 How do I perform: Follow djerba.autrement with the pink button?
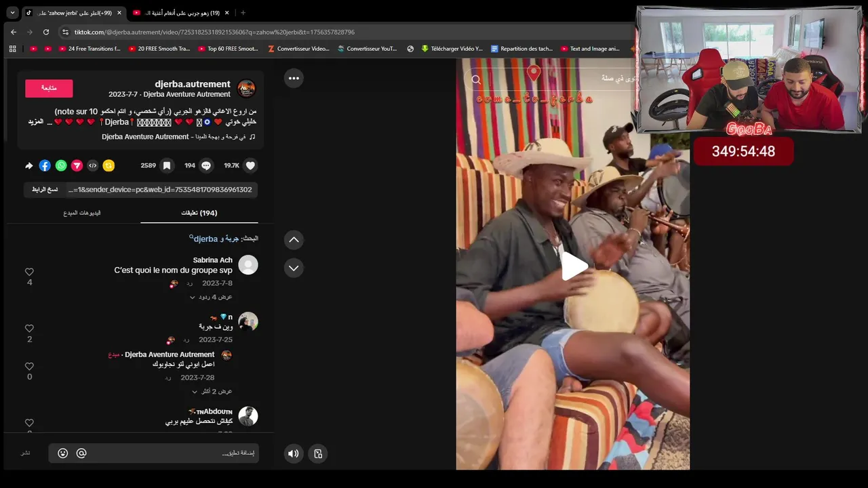(x=49, y=88)
